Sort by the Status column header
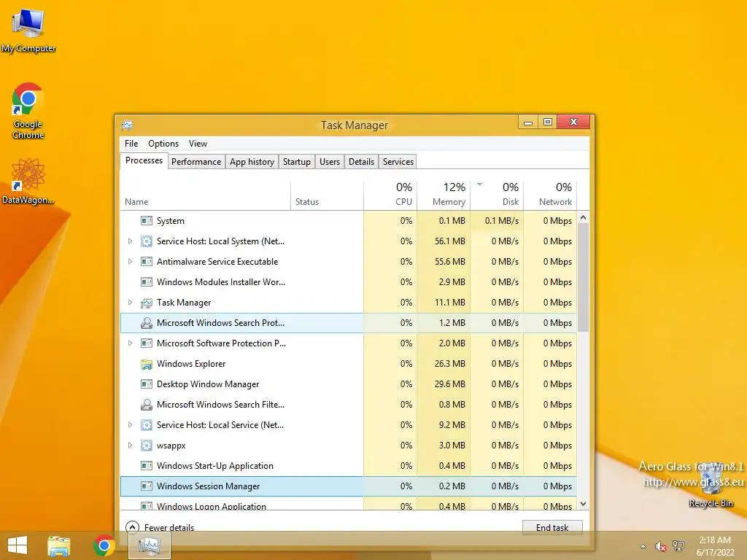Image resolution: width=747 pixels, height=560 pixels. 327,195
